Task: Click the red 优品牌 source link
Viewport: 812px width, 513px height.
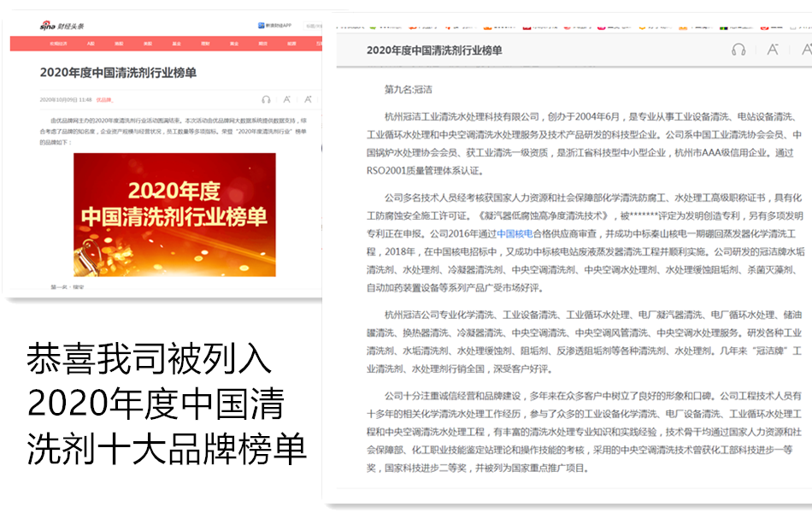Action: tap(104, 100)
